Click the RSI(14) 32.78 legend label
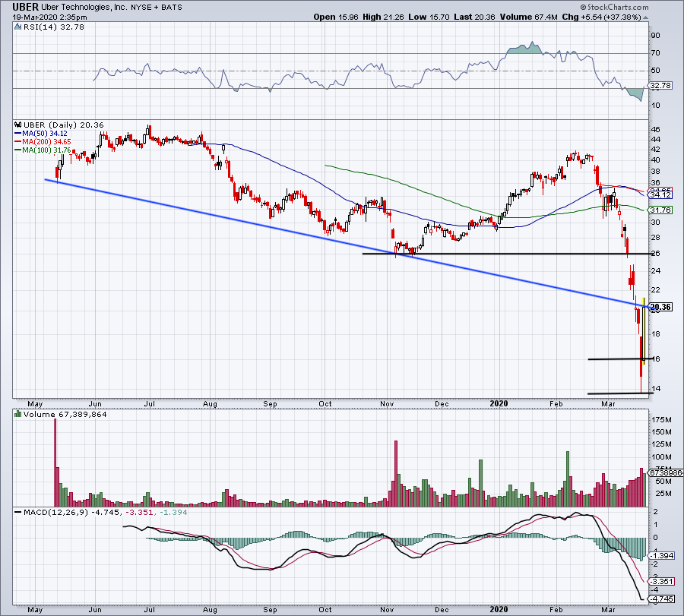Screen dimensions: 684x616 click(54, 27)
